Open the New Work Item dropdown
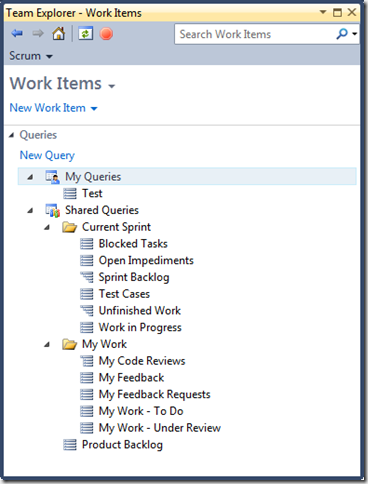Viewport: 368px width, 484px height. [x=53, y=108]
